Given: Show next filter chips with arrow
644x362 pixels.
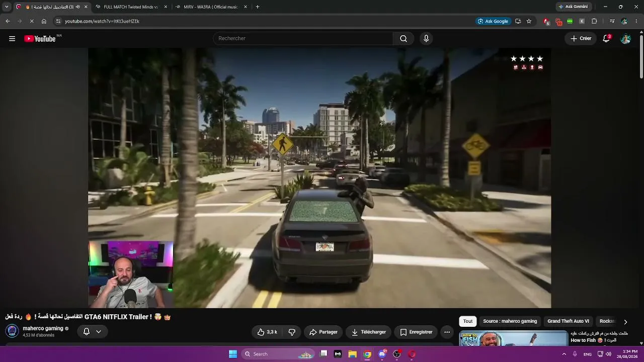Looking at the screenshot, I should coord(625,322).
